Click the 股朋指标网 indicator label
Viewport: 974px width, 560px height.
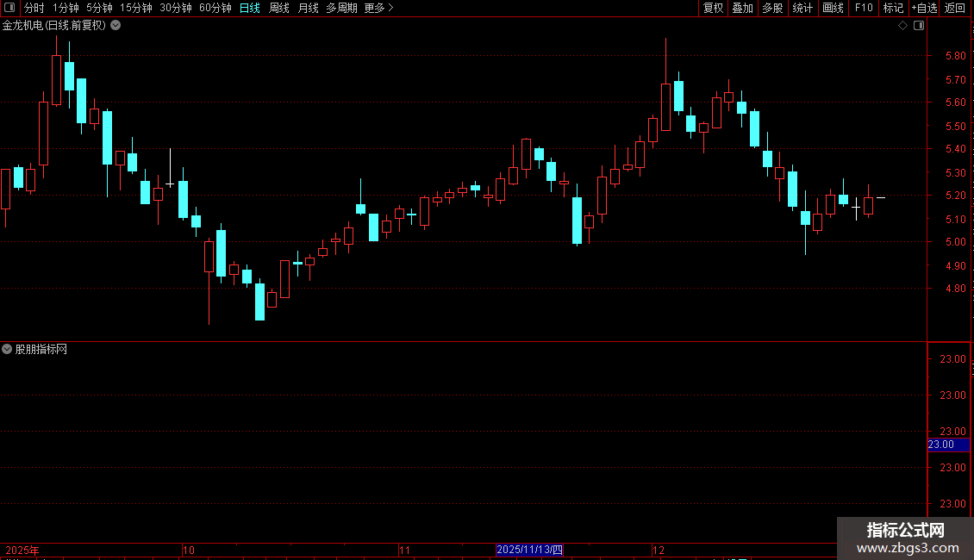41,350
